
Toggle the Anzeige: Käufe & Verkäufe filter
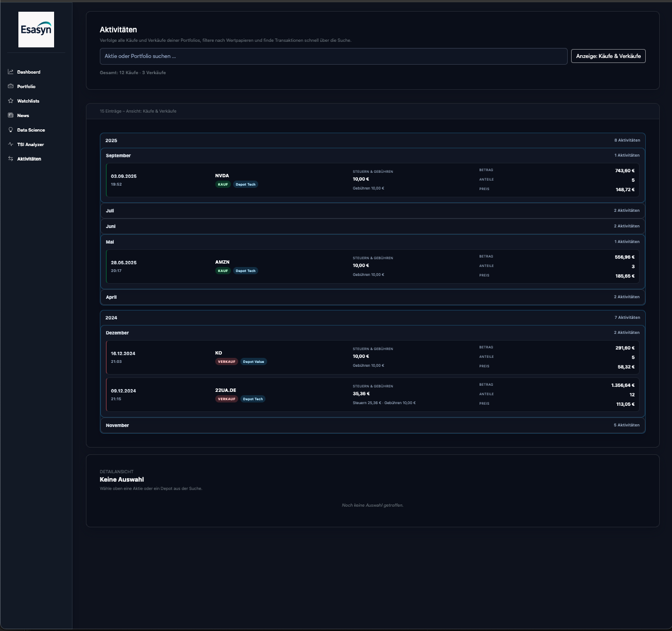pos(608,56)
